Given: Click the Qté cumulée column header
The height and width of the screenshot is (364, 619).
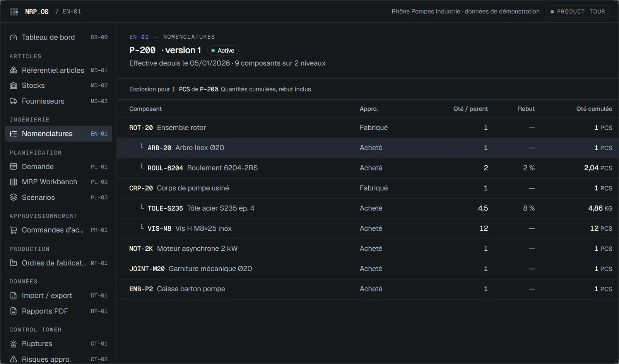Looking at the screenshot, I should tap(594, 109).
